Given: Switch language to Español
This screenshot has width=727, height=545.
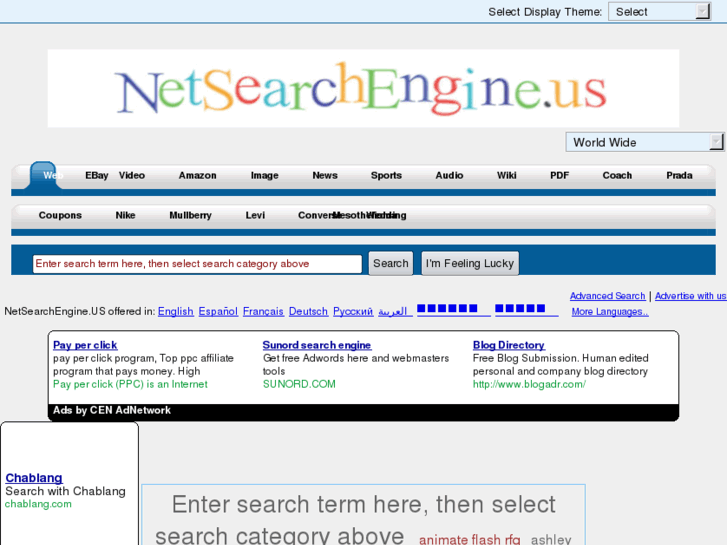Looking at the screenshot, I should (x=218, y=311).
